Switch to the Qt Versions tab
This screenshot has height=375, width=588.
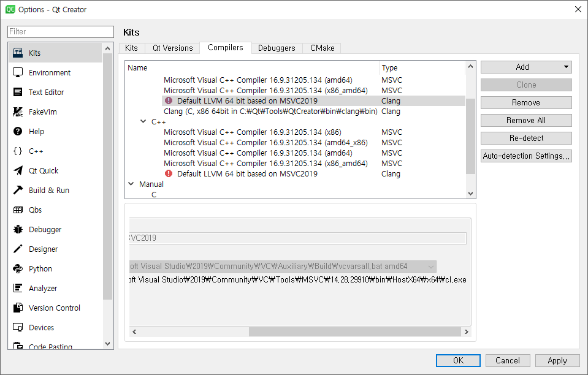(172, 48)
